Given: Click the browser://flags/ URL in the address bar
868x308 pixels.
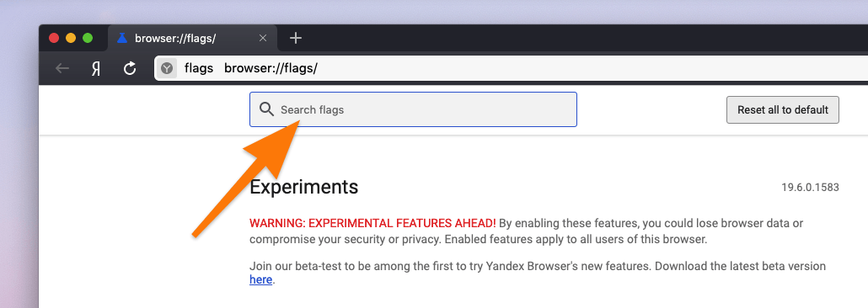Looking at the screenshot, I should pos(271,68).
